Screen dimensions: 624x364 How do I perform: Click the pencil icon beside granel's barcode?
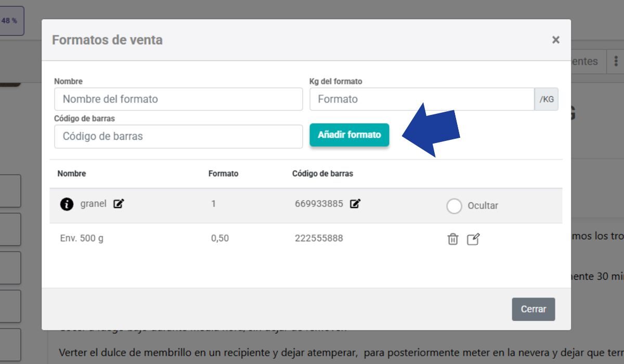pos(356,203)
